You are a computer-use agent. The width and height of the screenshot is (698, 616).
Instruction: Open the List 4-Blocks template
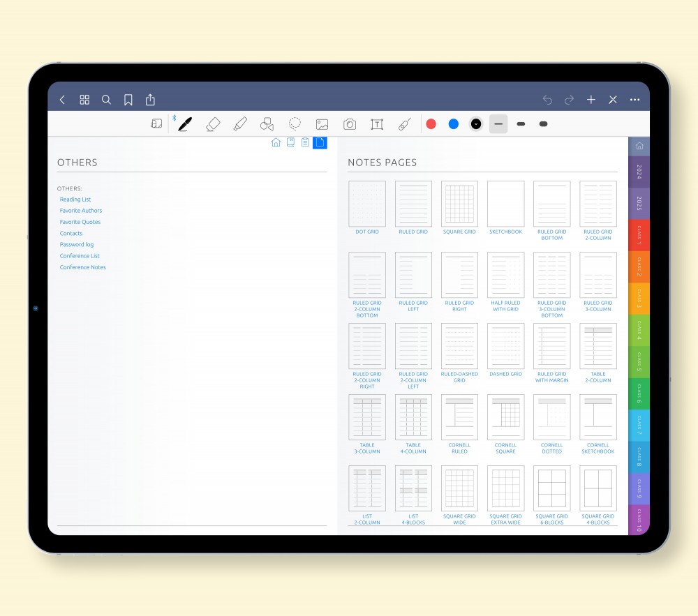(x=413, y=488)
